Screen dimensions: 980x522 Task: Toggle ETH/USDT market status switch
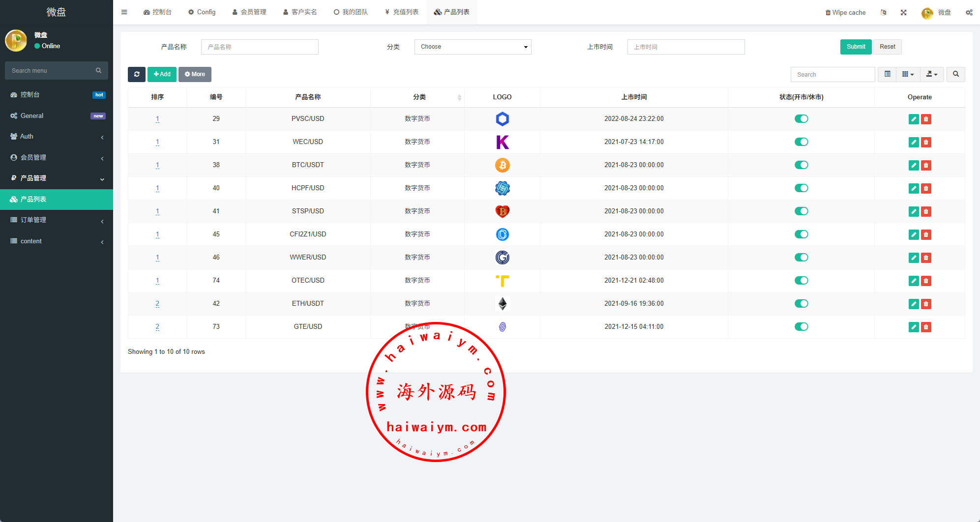point(801,304)
